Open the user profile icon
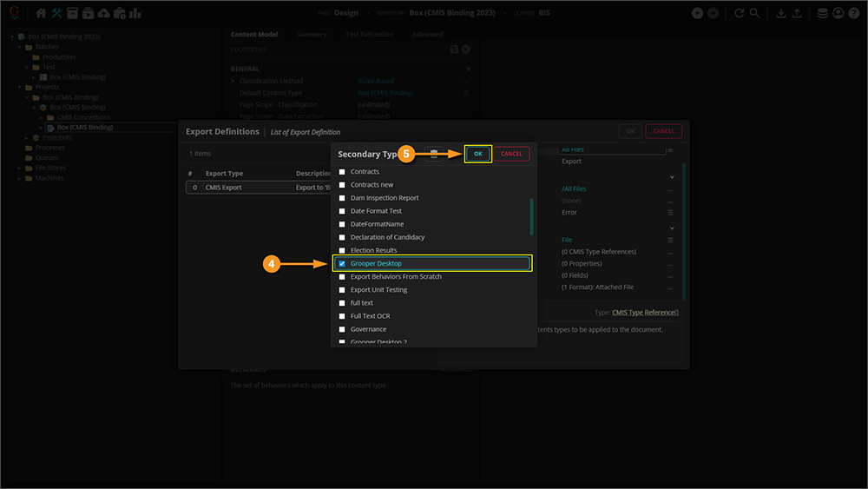Image resolution: width=868 pixels, height=489 pixels. pyautogui.click(x=838, y=13)
